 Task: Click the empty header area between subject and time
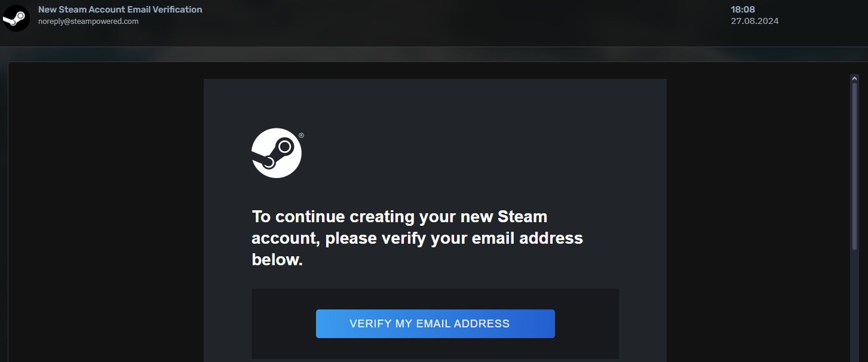tap(466, 17)
